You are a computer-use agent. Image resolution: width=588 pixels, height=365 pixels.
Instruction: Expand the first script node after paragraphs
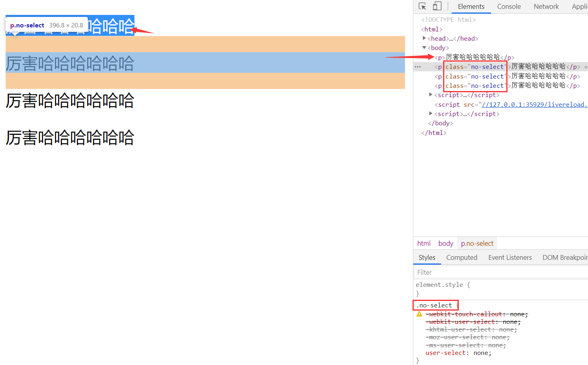[x=431, y=95]
